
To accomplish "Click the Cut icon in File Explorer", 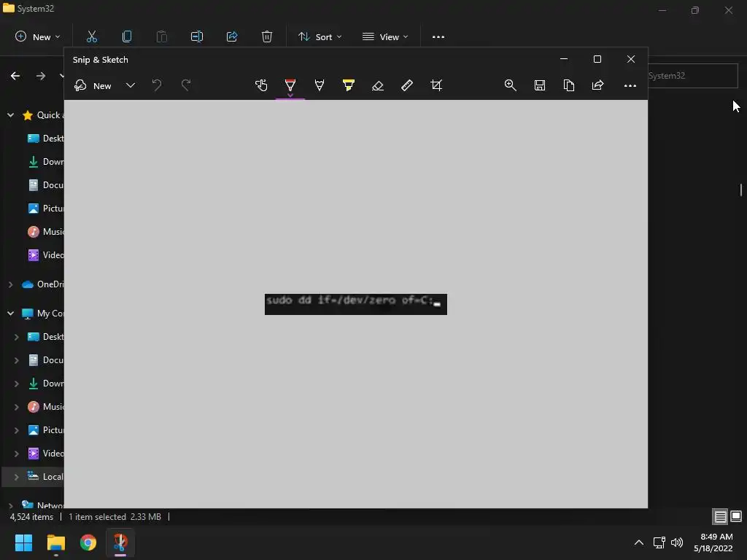I will 91,36.
